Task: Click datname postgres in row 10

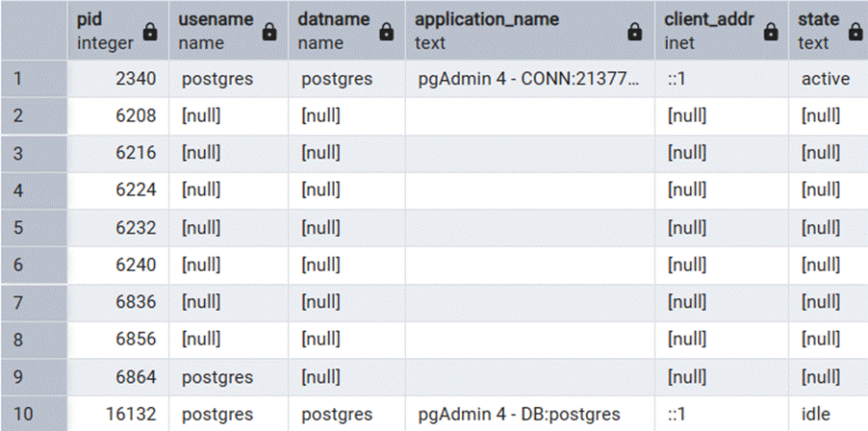Action: (347, 414)
